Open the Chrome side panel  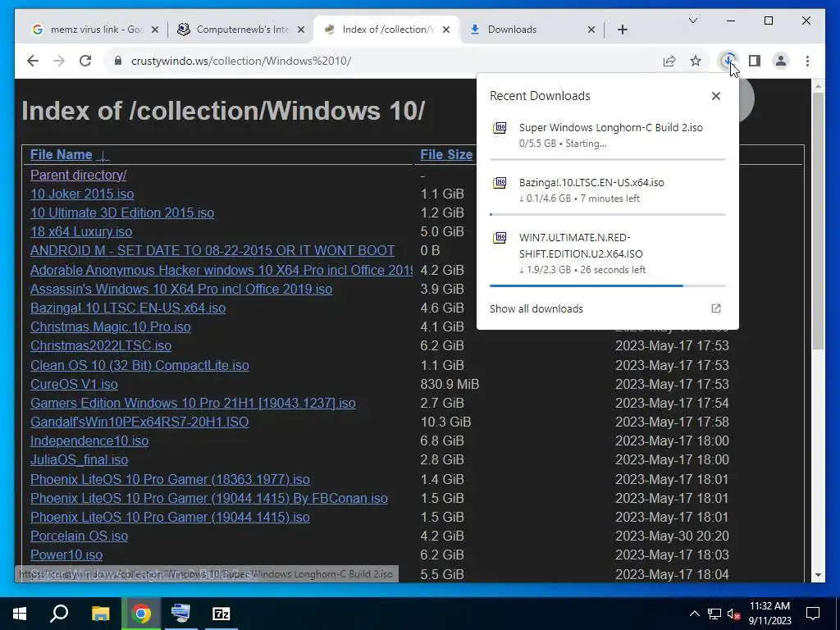point(755,61)
